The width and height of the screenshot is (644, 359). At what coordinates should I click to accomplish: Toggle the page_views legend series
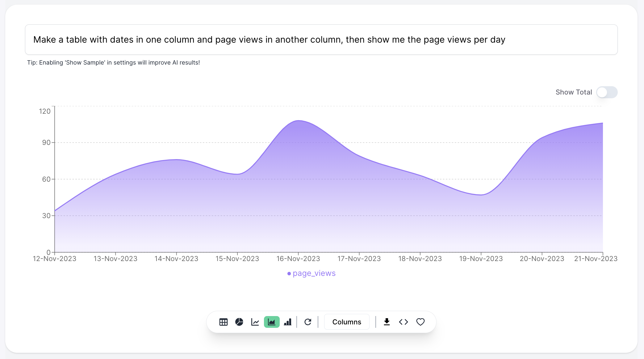click(314, 273)
